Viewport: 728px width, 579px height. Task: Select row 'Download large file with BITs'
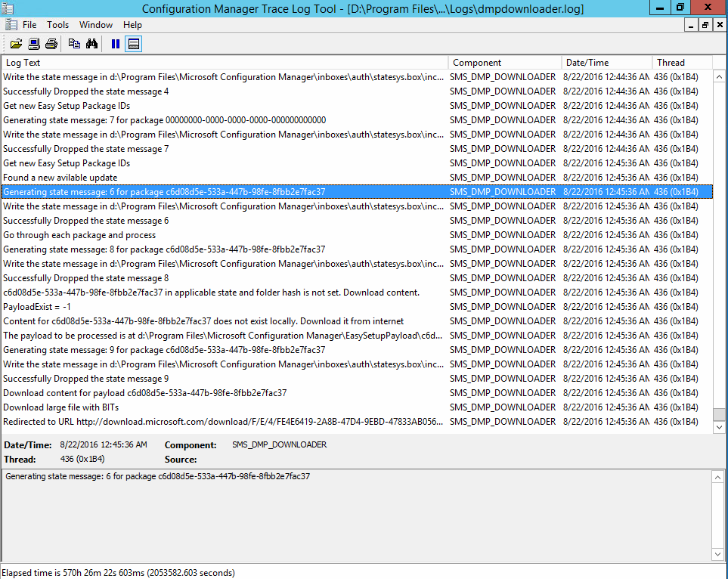[x=357, y=407]
